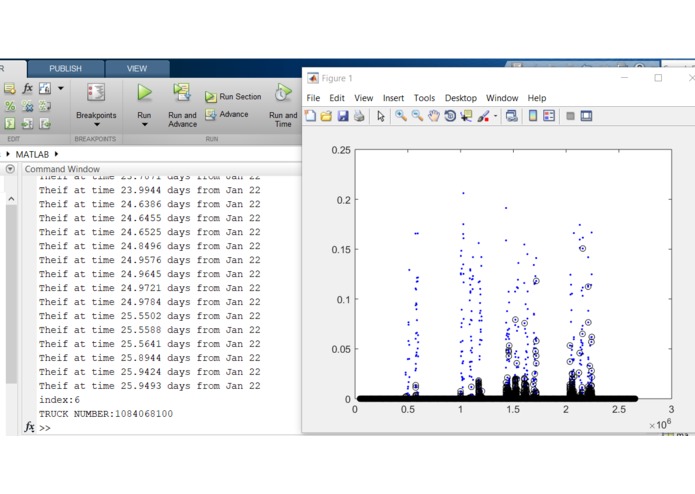695x494 pixels.
Task: Save the figure using the floppy disk icon
Action: tap(343, 116)
